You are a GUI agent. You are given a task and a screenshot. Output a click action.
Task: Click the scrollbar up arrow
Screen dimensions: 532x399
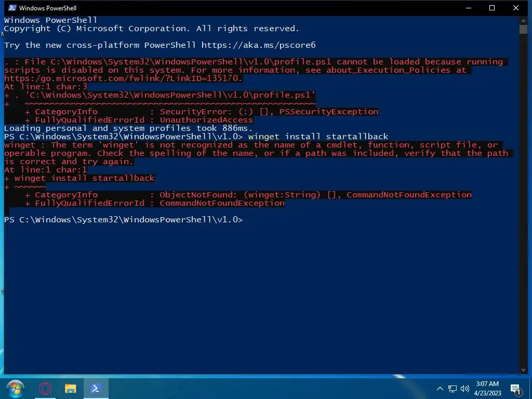[x=523, y=21]
